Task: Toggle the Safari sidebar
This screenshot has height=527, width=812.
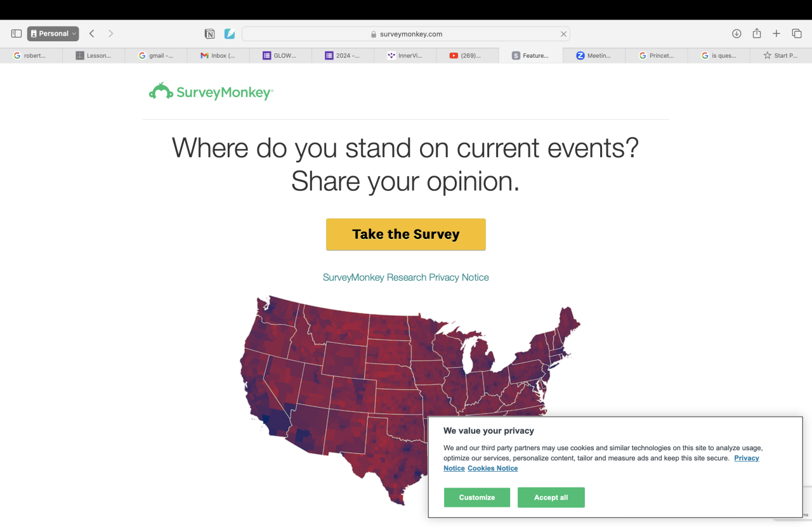Action: 16,34
